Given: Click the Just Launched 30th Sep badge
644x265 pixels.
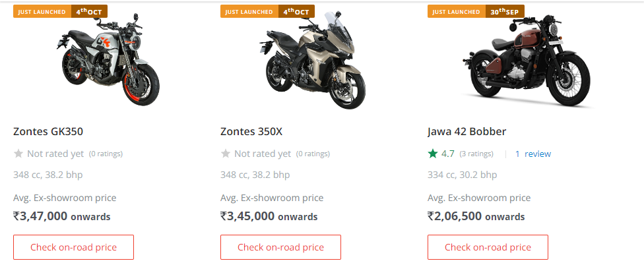Looking at the screenshot, I should [474, 11].
